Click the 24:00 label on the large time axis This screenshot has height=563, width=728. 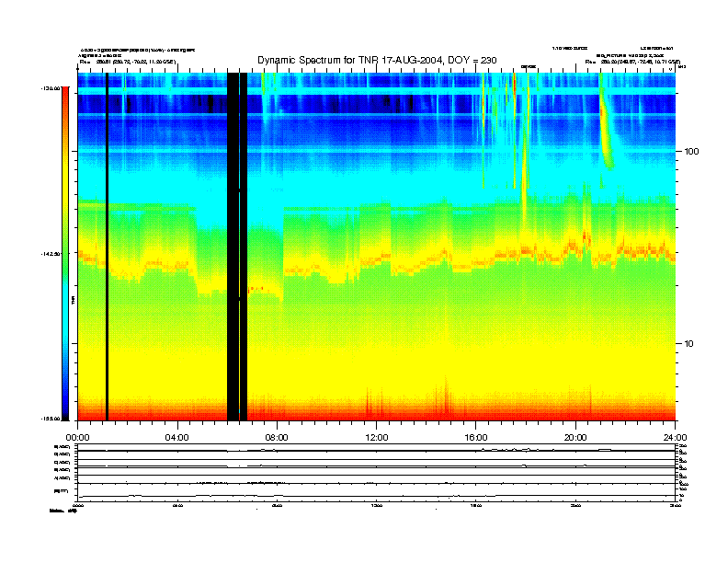pos(676,438)
